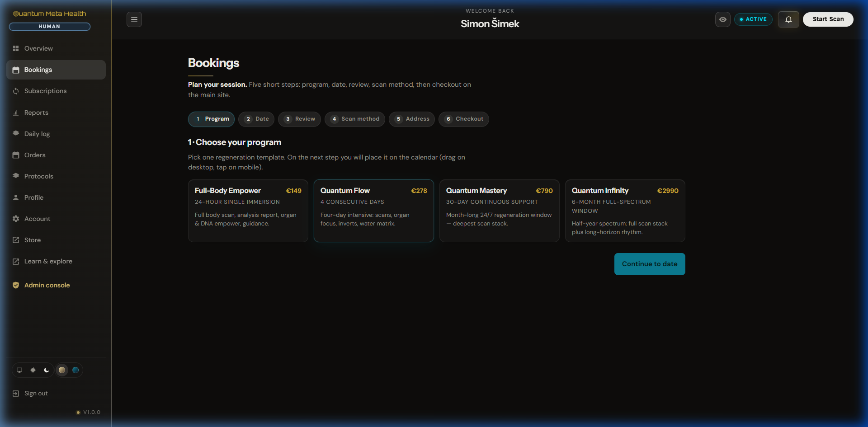Viewport: 868px width, 427px height.
Task: Click the Subscriptions refresh icon
Action: 16,91
